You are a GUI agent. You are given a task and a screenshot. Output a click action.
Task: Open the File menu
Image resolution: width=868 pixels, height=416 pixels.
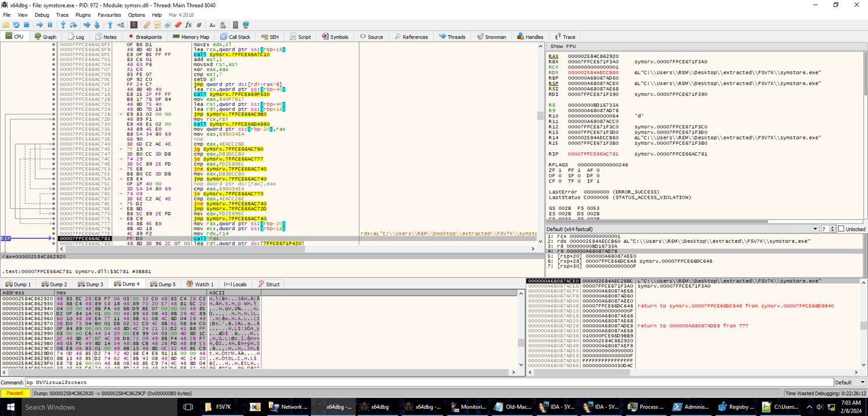[x=7, y=15]
